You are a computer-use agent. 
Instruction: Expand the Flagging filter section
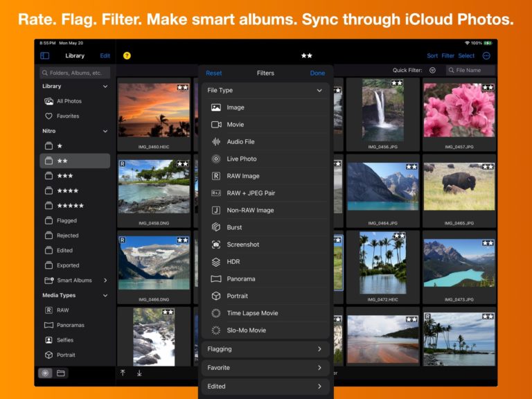pyautogui.click(x=265, y=349)
